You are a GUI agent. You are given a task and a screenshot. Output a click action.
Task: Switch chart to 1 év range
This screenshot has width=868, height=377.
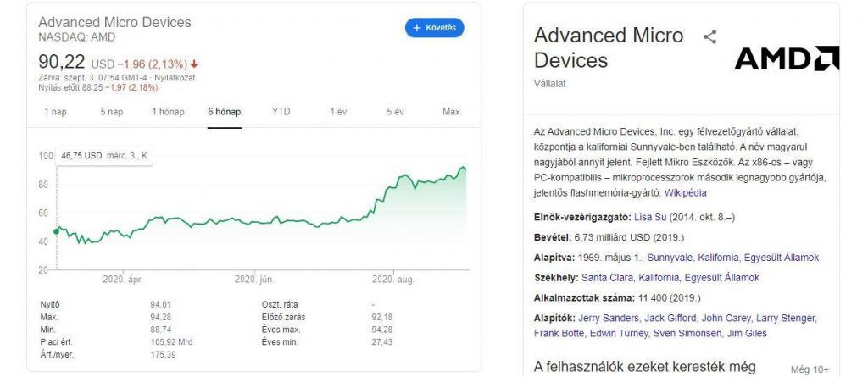(338, 112)
